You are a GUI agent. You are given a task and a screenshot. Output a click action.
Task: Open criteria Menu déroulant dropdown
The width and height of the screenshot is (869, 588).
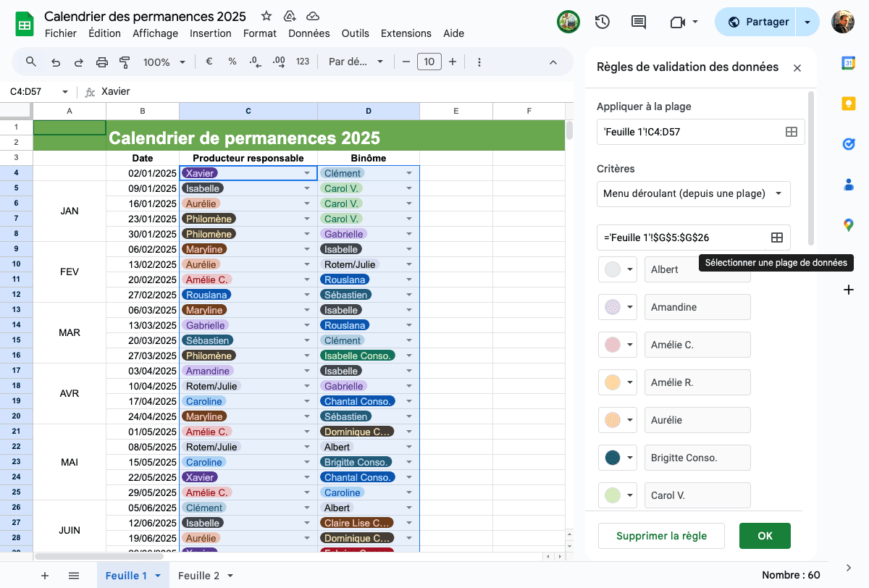pos(694,193)
